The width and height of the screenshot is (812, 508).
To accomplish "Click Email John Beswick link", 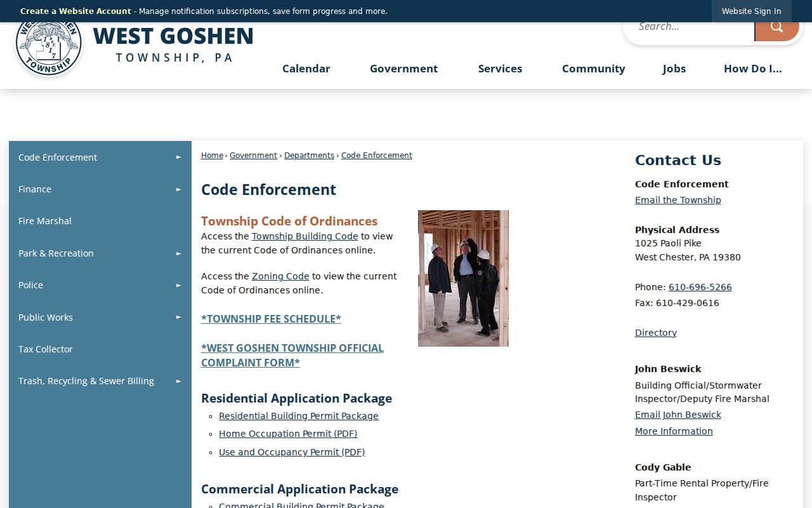I will [678, 415].
